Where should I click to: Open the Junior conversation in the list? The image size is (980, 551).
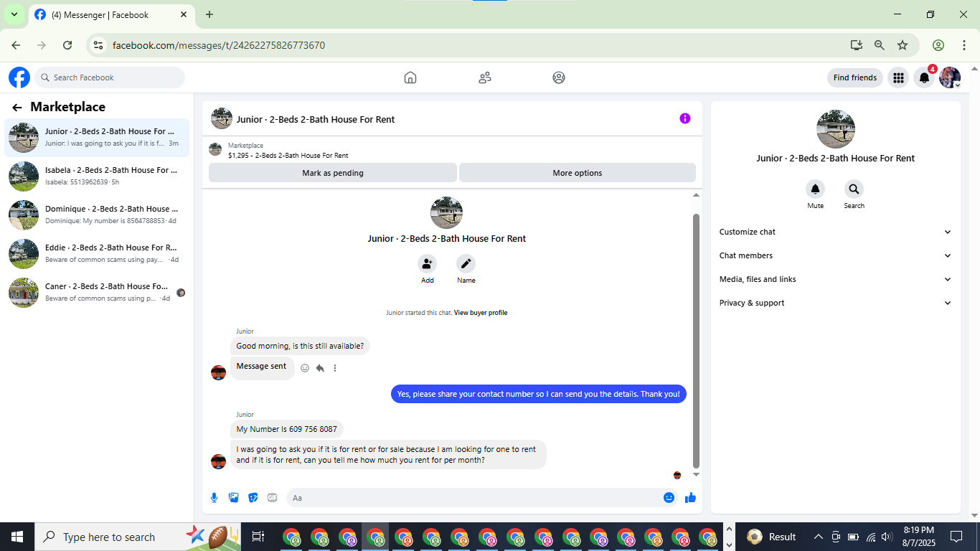(x=97, y=137)
